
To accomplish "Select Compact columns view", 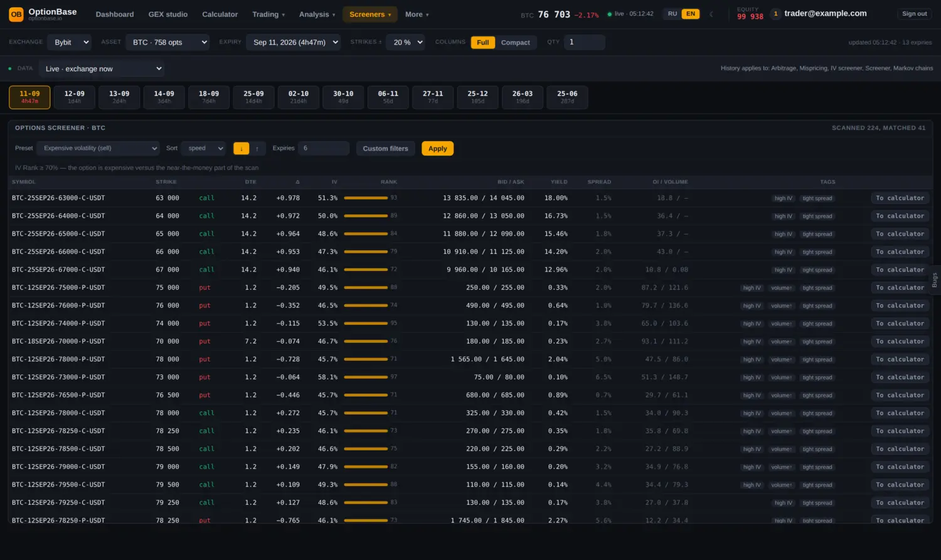I will [x=516, y=42].
